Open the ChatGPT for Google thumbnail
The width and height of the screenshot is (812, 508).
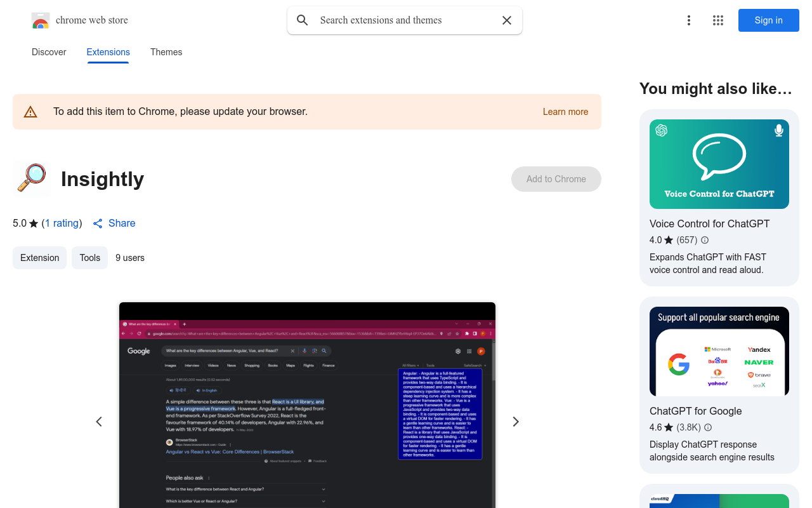coord(719,351)
